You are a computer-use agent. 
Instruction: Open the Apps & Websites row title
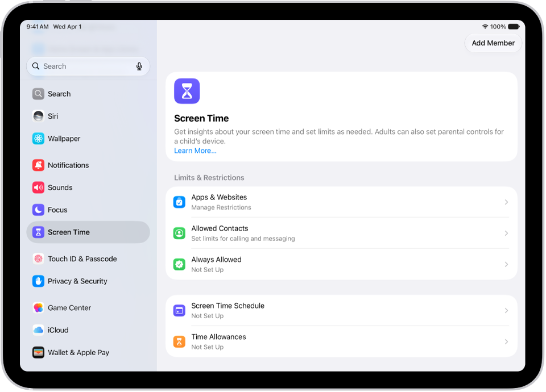[x=219, y=197]
